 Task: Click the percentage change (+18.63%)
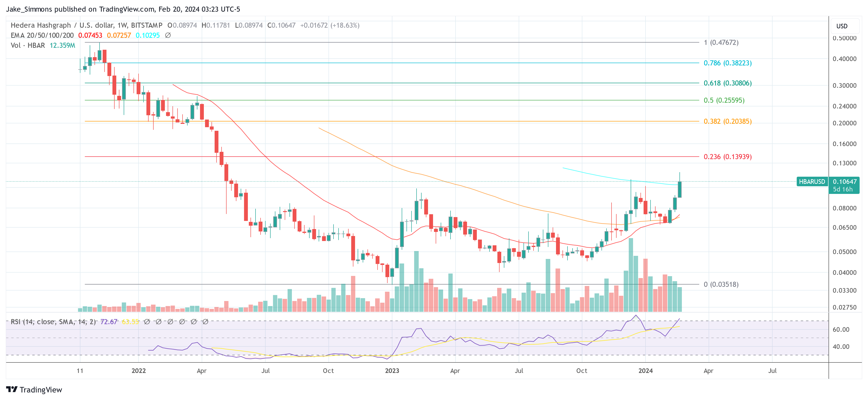345,25
